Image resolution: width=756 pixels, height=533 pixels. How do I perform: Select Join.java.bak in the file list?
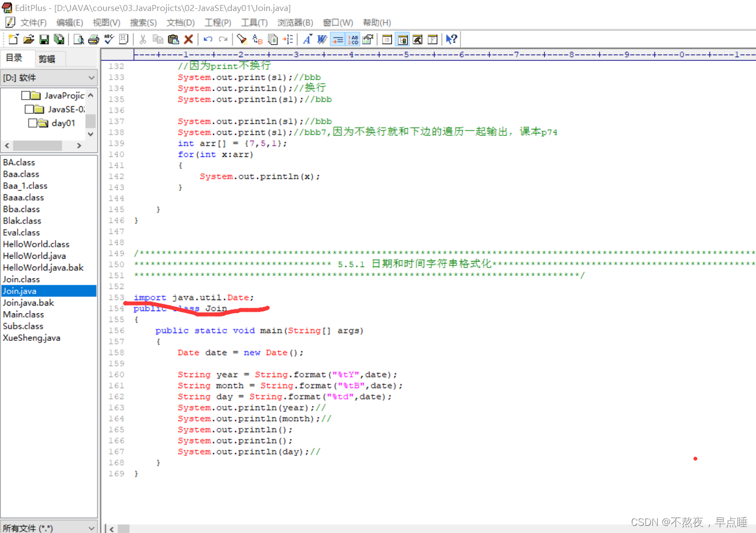tap(29, 303)
